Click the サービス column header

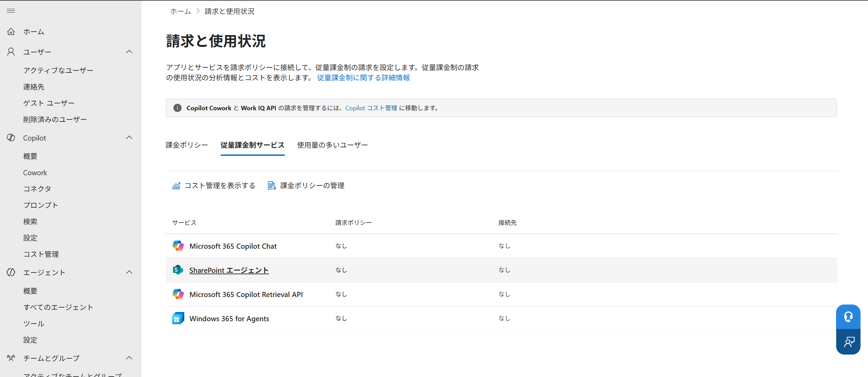tap(184, 223)
